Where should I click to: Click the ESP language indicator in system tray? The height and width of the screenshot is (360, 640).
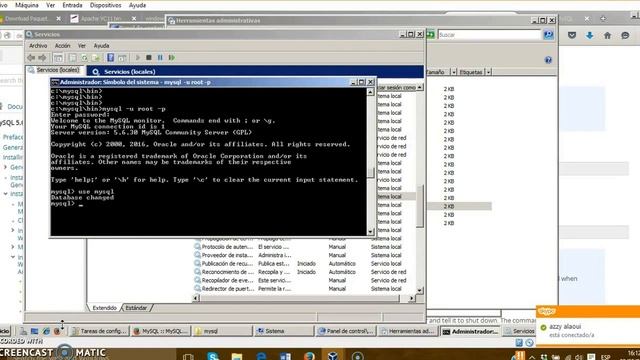(x=605, y=357)
